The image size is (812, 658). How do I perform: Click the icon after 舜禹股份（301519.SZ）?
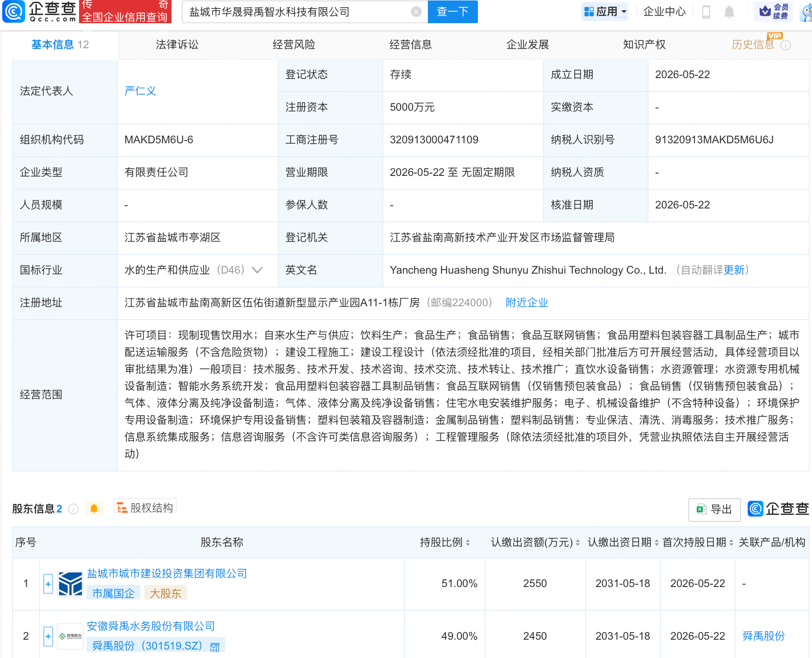tap(215, 647)
